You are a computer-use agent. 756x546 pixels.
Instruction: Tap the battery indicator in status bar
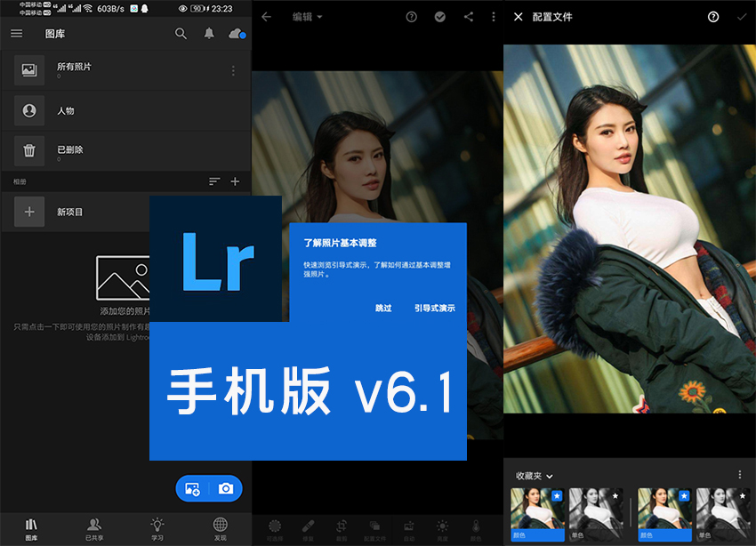point(197,9)
